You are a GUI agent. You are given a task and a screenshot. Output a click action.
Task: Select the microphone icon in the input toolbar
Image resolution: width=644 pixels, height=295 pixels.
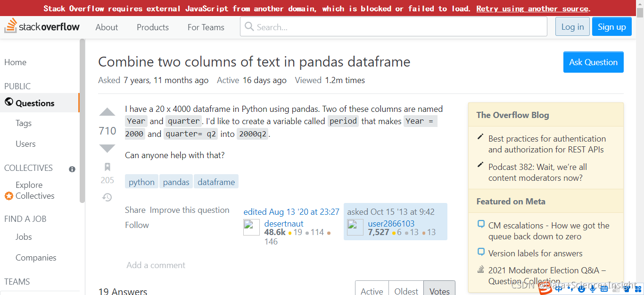[593, 289]
